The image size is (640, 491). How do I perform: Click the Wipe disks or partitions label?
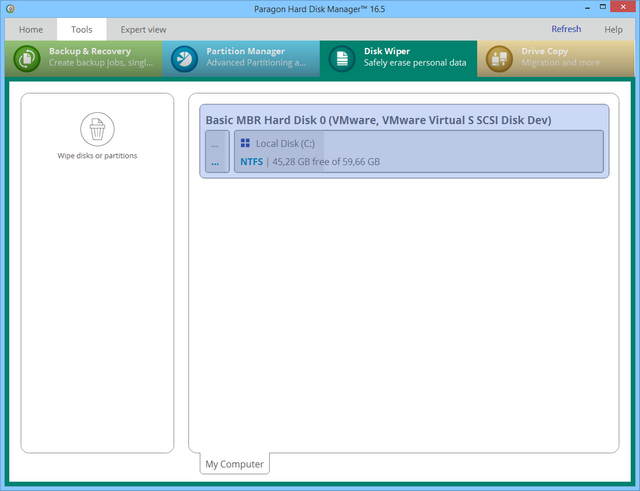click(x=97, y=156)
